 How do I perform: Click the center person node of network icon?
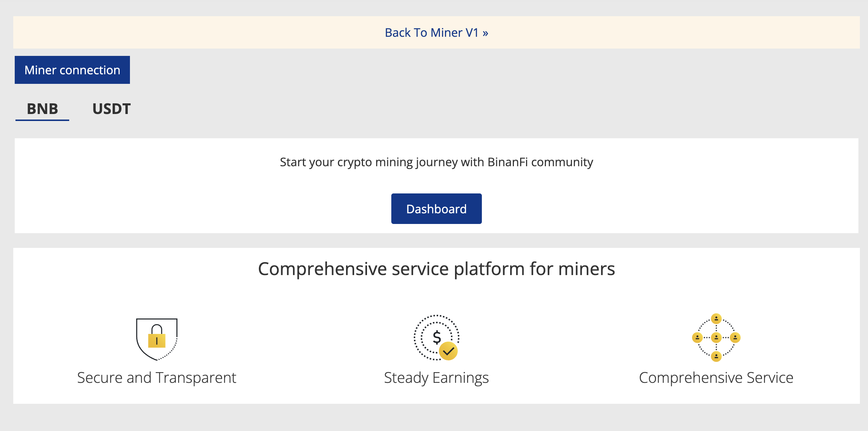pyautogui.click(x=716, y=338)
